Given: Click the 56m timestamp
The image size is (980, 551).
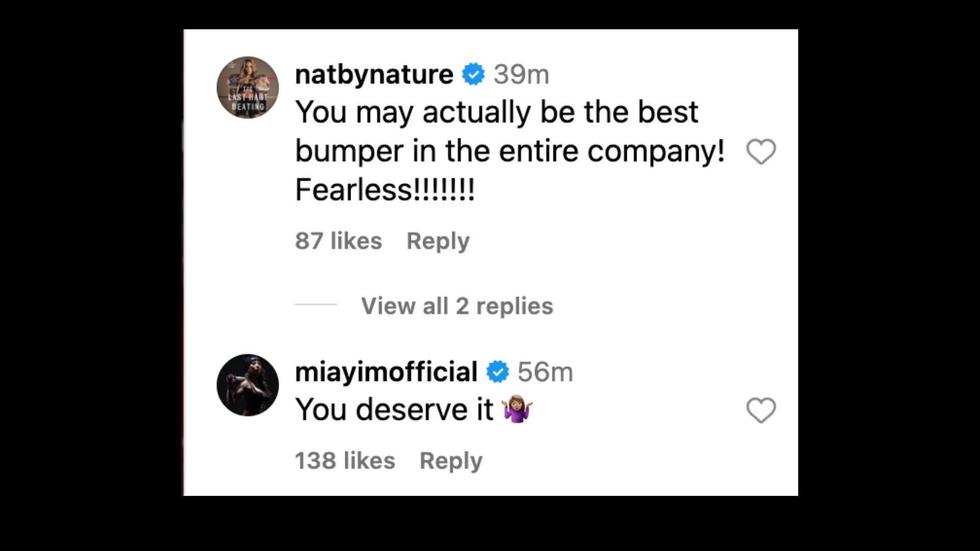Looking at the screenshot, I should tap(545, 372).
